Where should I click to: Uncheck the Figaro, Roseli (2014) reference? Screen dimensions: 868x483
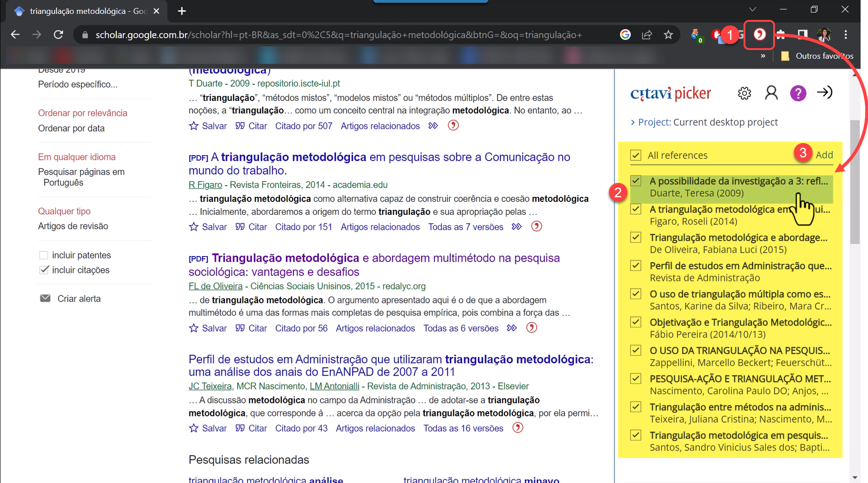tap(636, 209)
